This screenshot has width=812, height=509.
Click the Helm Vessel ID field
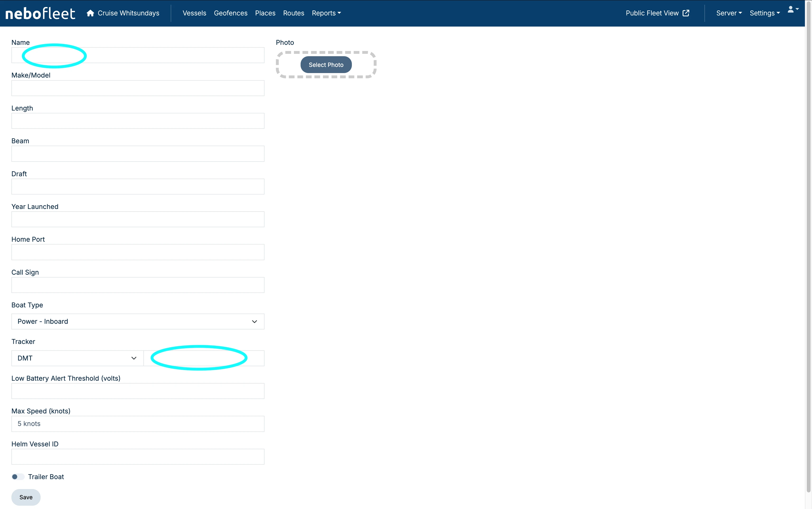click(x=137, y=457)
